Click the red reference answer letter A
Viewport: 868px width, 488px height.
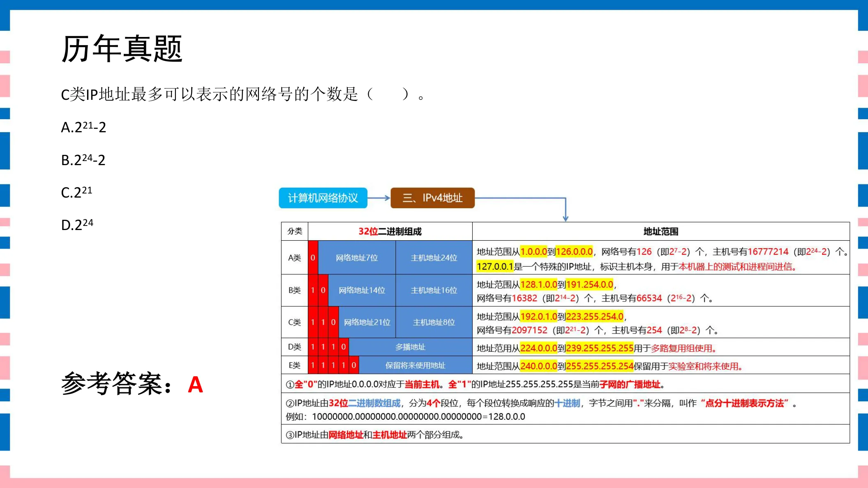click(x=195, y=385)
